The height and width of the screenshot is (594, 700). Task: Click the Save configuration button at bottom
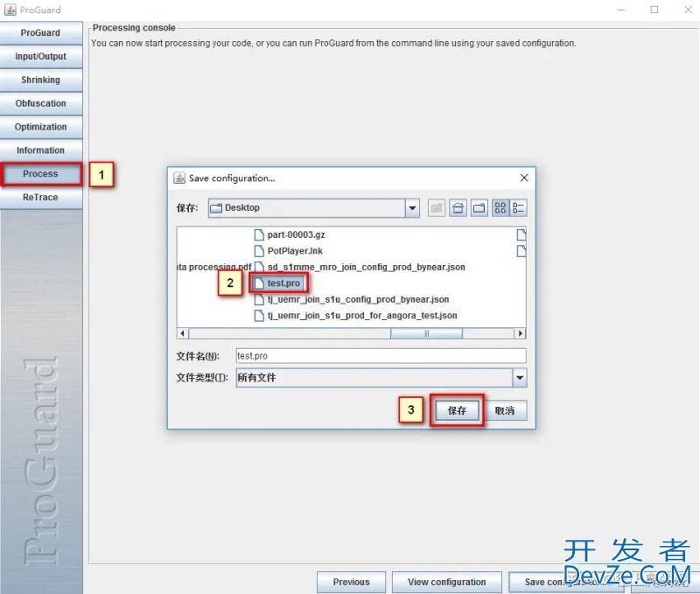(566, 582)
